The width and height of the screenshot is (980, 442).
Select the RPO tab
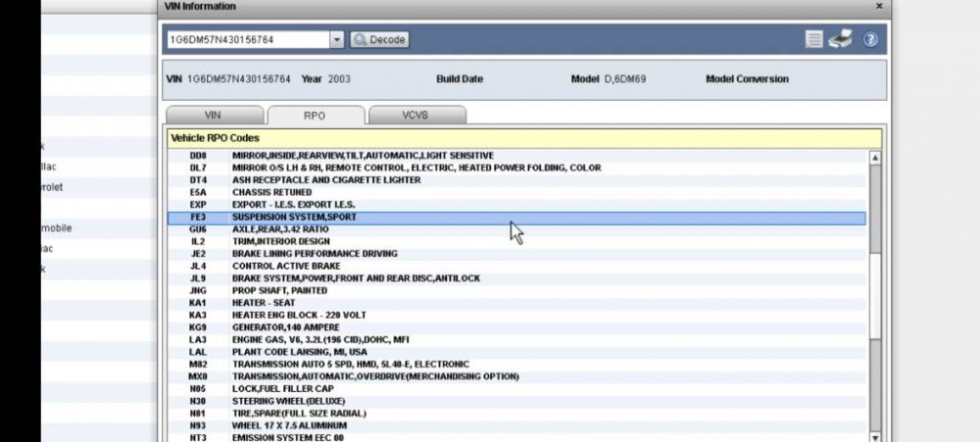tap(315, 115)
